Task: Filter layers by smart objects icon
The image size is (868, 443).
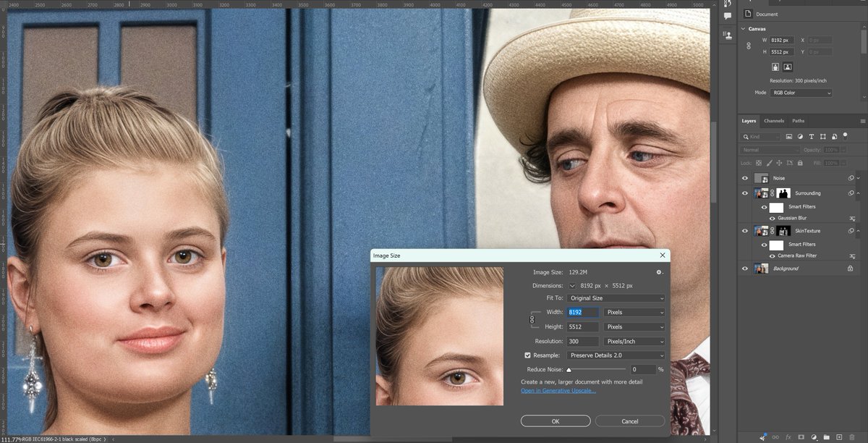Action: coord(833,136)
